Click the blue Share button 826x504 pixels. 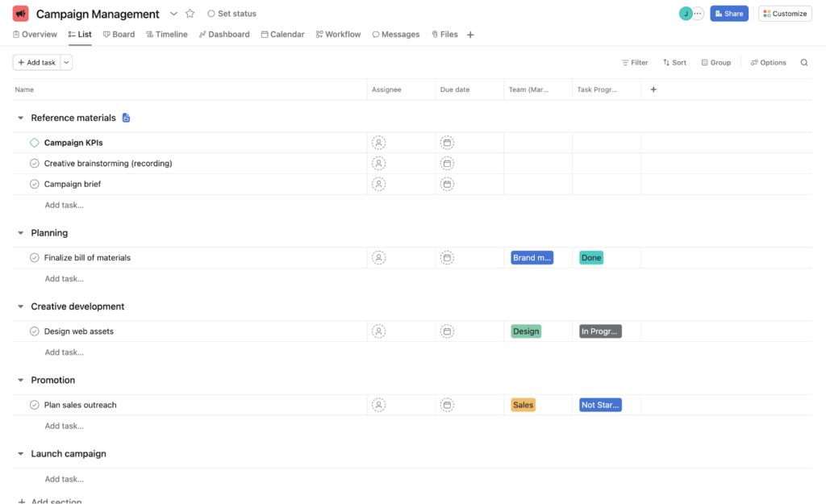point(729,14)
